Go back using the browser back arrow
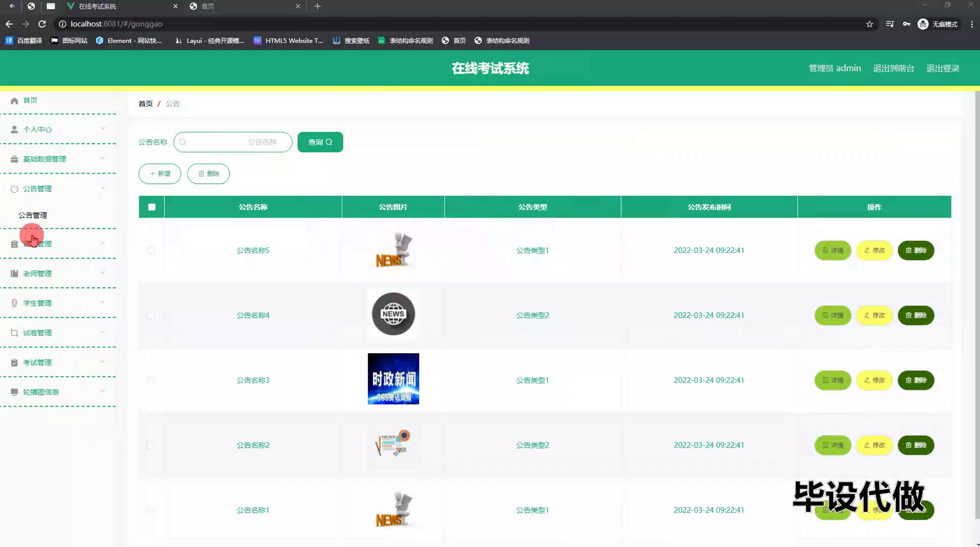980x547 pixels. [9, 24]
